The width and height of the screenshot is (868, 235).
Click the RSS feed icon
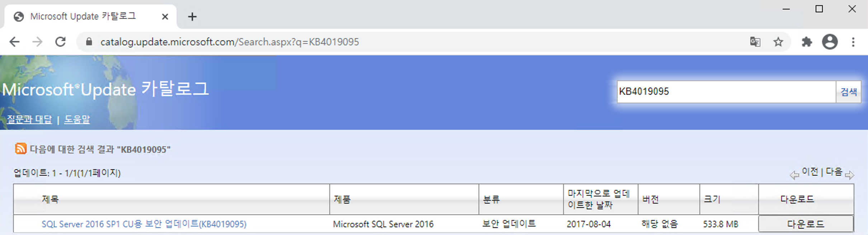pos(20,148)
